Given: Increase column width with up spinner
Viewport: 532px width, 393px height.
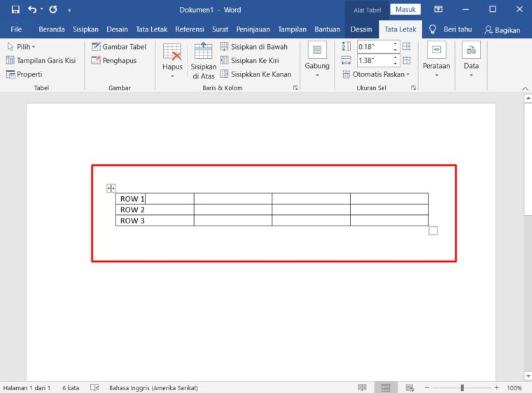Looking at the screenshot, I should click(x=395, y=57).
